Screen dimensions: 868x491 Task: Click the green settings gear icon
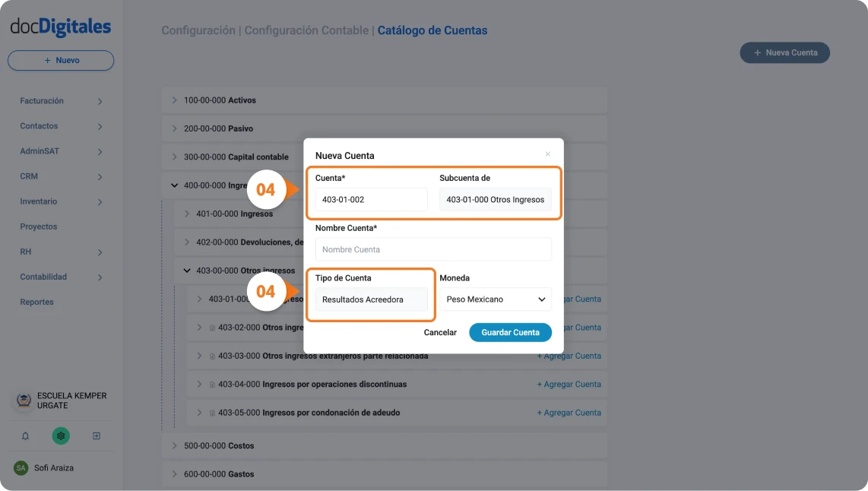click(x=60, y=436)
